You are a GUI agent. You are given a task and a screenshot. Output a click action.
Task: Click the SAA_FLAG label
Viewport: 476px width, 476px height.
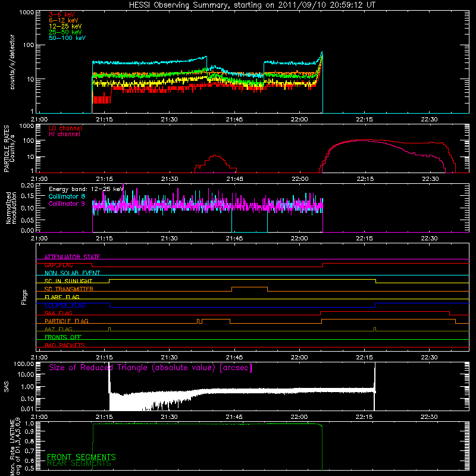[58, 313]
